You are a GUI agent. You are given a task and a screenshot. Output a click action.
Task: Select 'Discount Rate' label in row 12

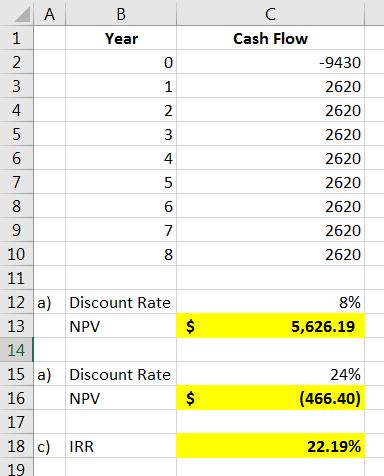click(x=121, y=302)
